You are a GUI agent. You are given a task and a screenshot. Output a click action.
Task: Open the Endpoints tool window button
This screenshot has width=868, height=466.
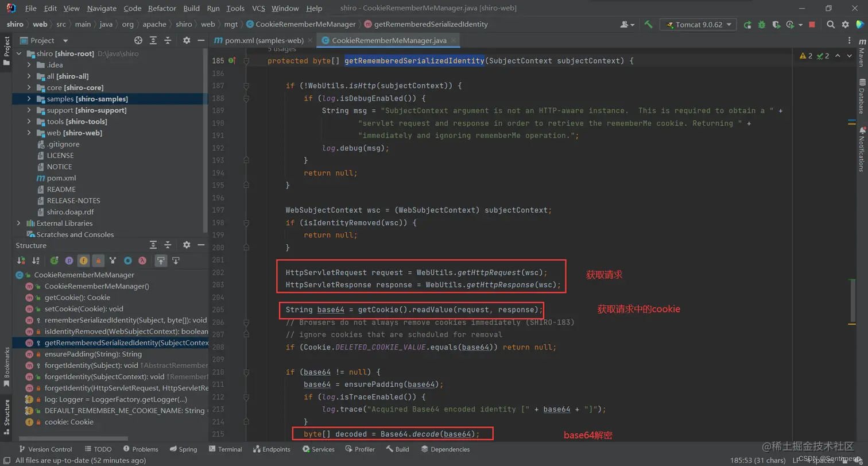272,449
